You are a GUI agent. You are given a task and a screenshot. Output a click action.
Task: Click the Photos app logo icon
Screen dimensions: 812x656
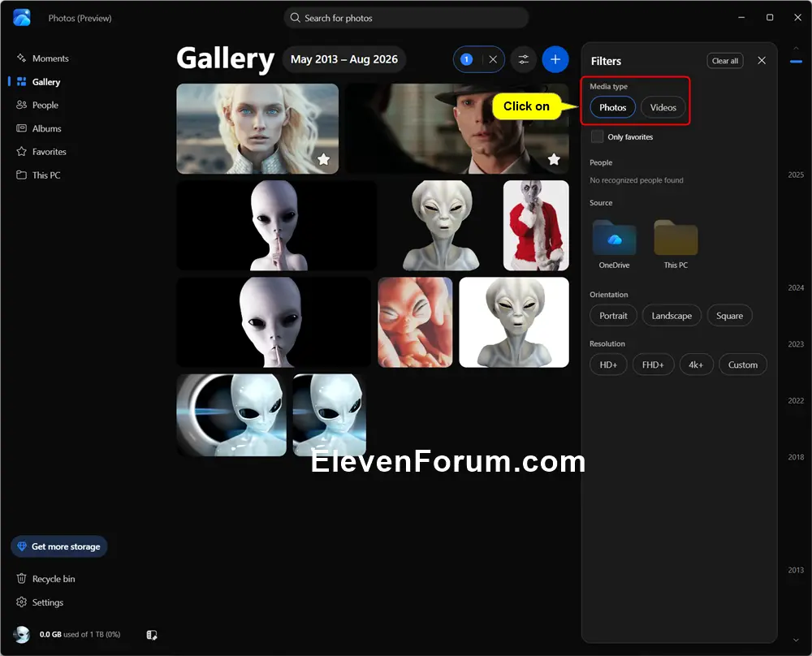(x=22, y=18)
